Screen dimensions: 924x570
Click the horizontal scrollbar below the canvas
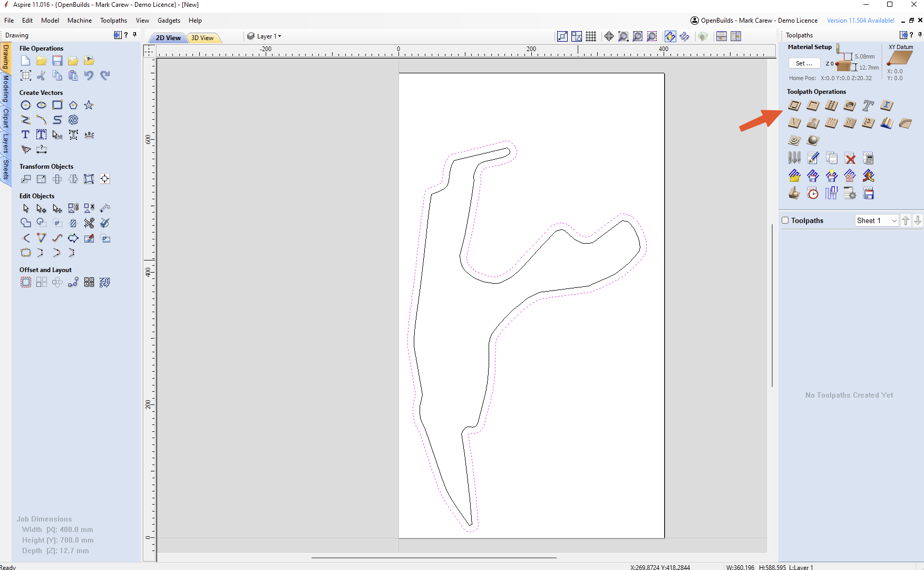click(434, 557)
